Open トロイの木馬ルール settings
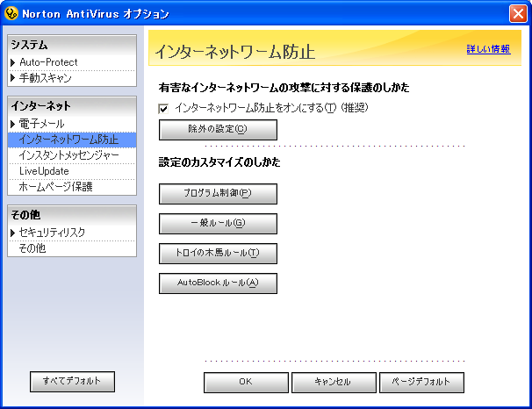Image resolution: width=532 pixels, height=409 pixels. click(x=218, y=254)
